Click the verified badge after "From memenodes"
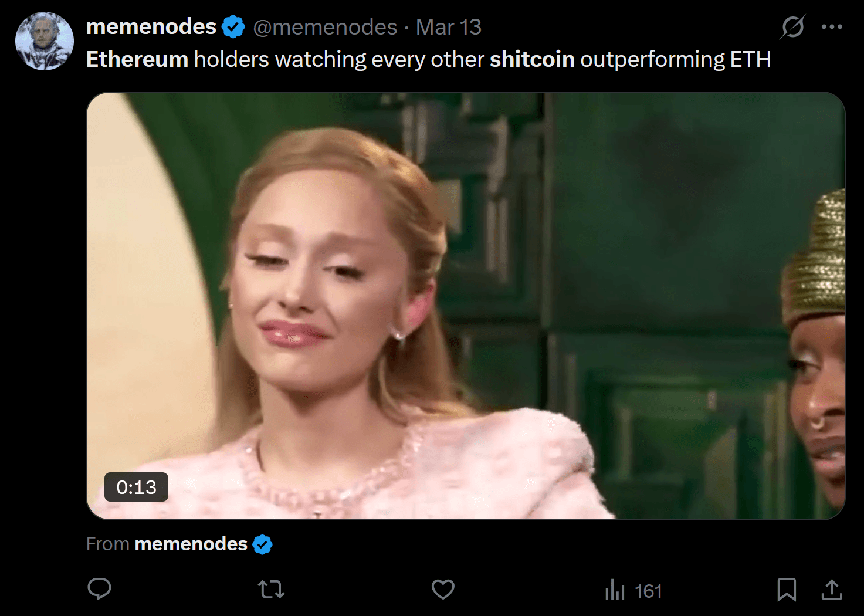 [x=262, y=544]
